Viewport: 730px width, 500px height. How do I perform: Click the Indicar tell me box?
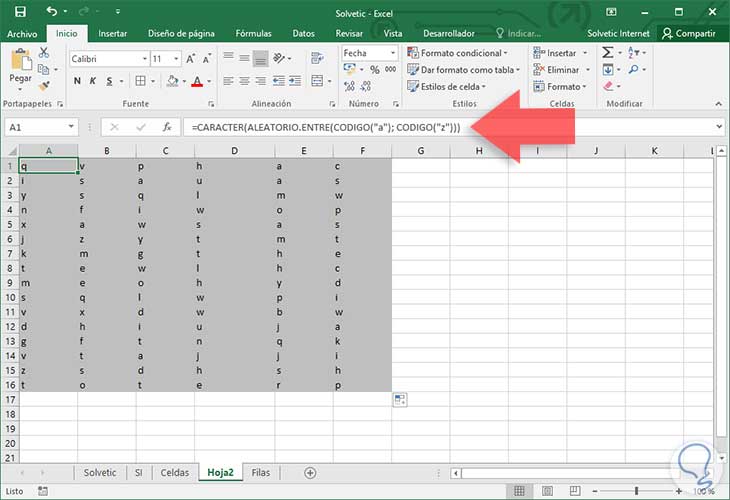(518, 34)
